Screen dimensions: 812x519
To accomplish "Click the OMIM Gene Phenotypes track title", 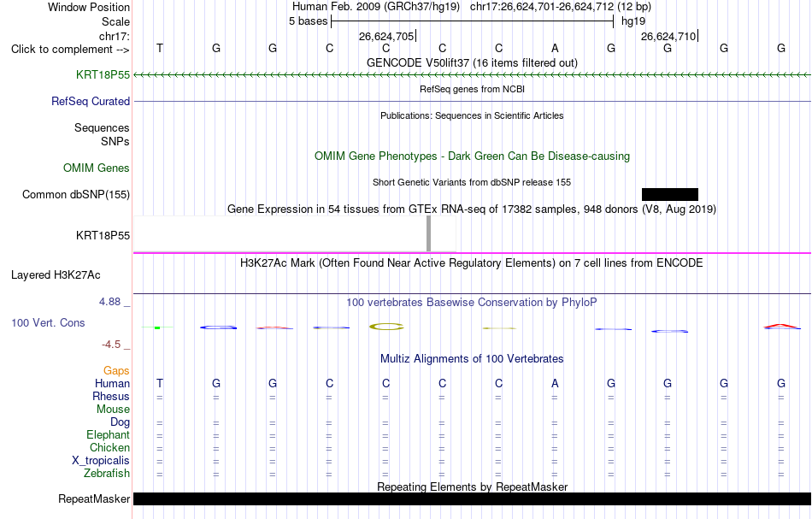I will pyautogui.click(x=473, y=156).
